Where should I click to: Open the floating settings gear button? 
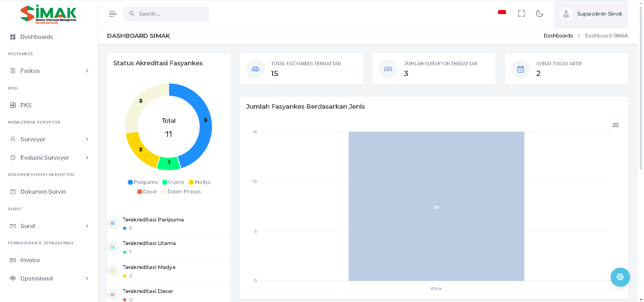[x=620, y=277]
